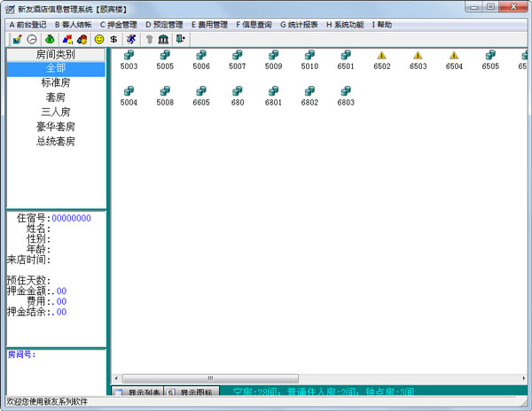Open the H 系统功能 menu
This screenshot has width=532, height=411.
[x=345, y=25]
